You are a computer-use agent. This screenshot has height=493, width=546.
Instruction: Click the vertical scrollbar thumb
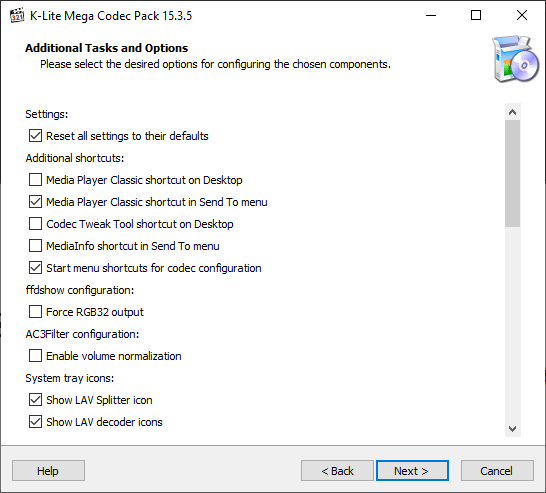(512, 174)
